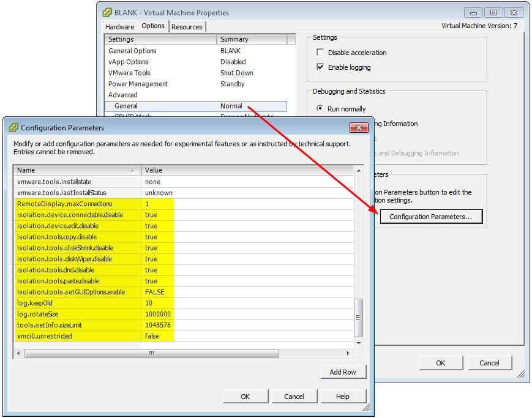Select the vmci0.unrestricted parameter name

pos(45,336)
